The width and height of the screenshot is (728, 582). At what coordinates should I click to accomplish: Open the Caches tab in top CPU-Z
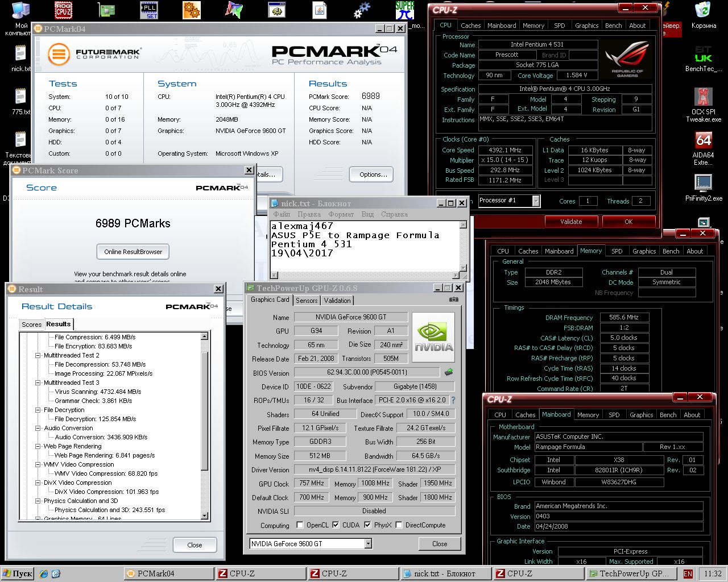pos(470,26)
